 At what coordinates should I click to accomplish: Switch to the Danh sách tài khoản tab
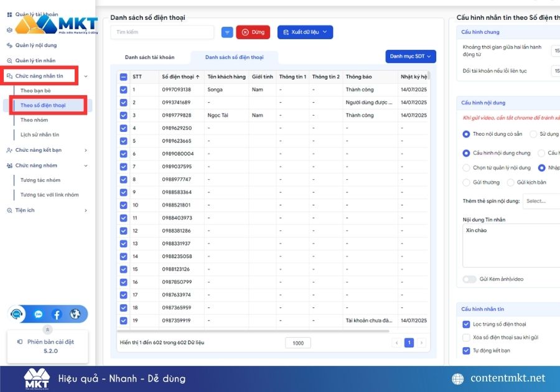[x=149, y=57]
